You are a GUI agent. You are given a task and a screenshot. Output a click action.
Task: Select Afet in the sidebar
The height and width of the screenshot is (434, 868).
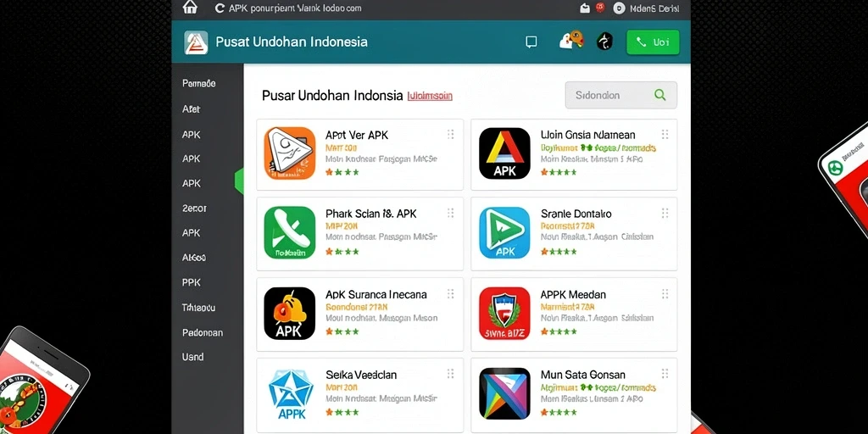[x=191, y=109]
